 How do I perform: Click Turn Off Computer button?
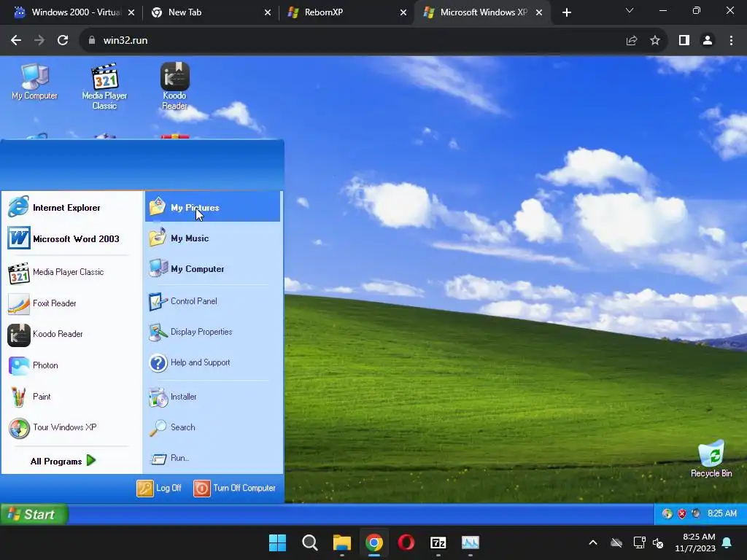click(235, 488)
